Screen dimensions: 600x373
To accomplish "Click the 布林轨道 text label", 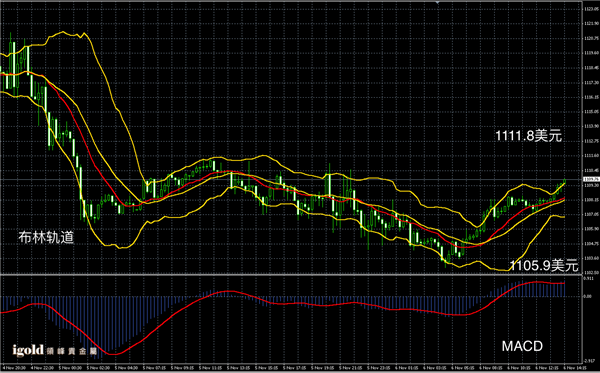I will tap(46, 237).
